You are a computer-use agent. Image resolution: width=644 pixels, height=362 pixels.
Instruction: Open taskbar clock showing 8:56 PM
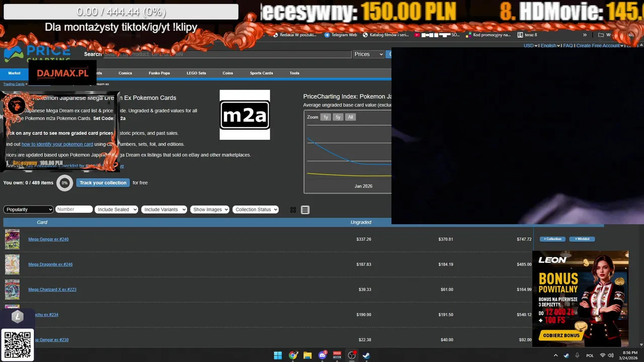tap(629, 355)
